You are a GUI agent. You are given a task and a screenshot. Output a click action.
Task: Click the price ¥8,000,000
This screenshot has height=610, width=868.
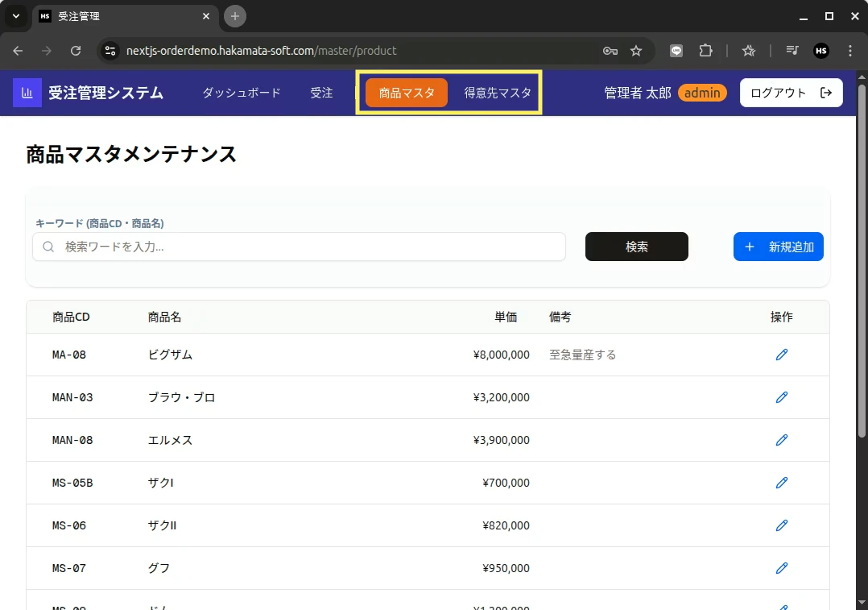pyautogui.click(x=502, y=355)
